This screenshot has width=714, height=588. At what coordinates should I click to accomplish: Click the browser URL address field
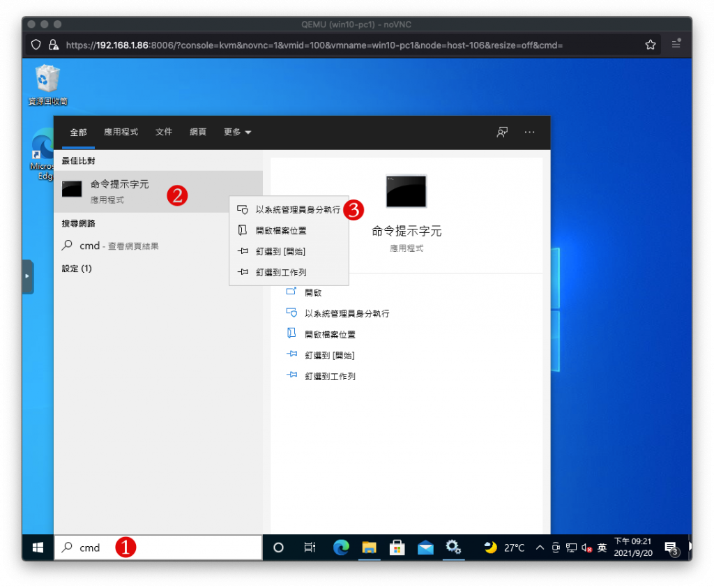click(314, 45)
